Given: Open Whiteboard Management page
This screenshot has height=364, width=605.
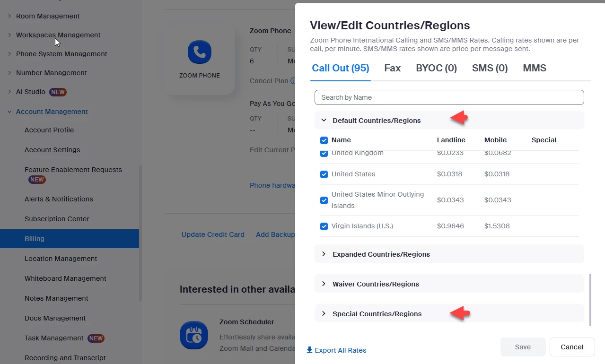Looking at the screenshot, I should pyautogui.click(x=65, y=278).
